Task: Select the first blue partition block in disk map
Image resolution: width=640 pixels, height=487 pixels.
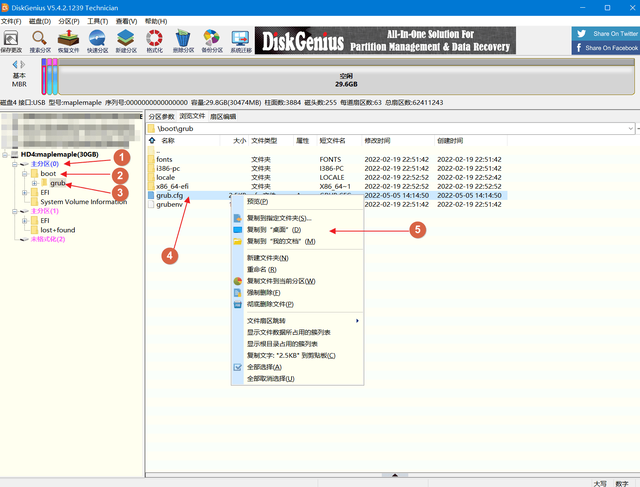Action: coord(44,76)
